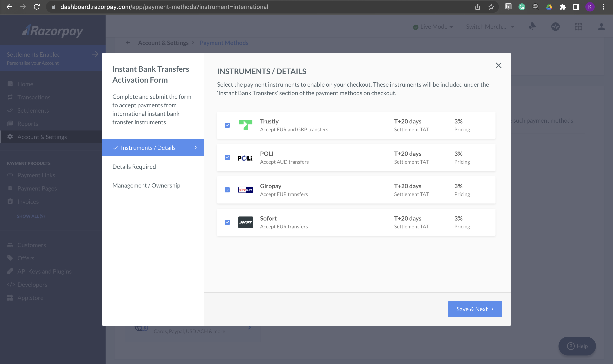613x364 pixels.
Task: Click the Trustly green logo
Action: 245,125
